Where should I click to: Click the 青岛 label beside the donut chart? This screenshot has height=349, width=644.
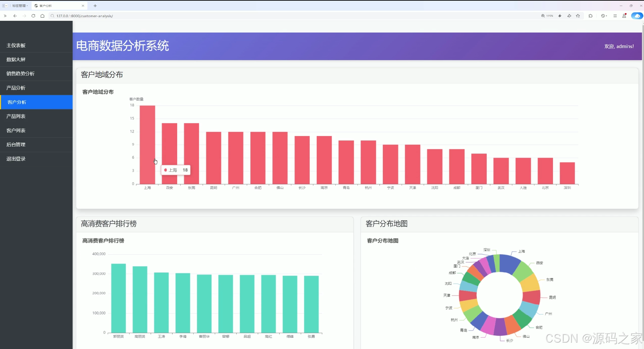coord(463,330)
